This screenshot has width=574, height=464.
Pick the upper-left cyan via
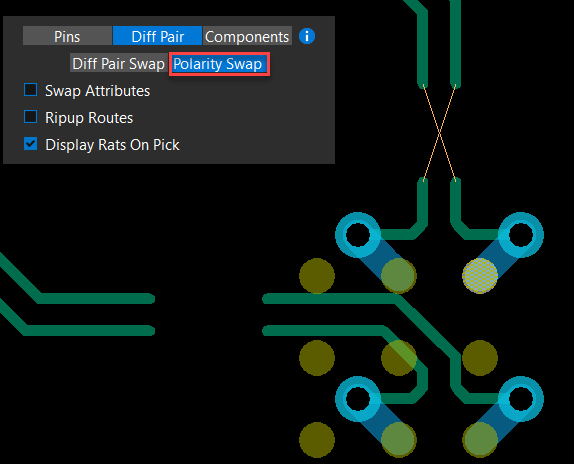tap(358, 235)
